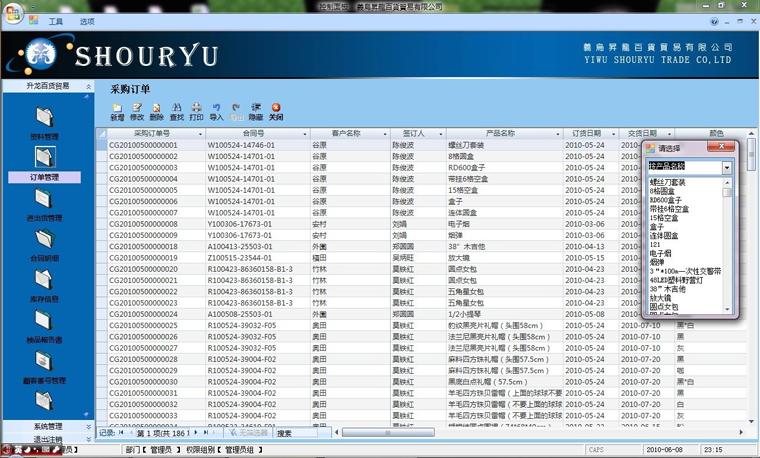Click contract cell Y100306-17673-01 of order CG20100500000008
The width and height of the screenshot is (760, 458).
(x=239, y=224)
